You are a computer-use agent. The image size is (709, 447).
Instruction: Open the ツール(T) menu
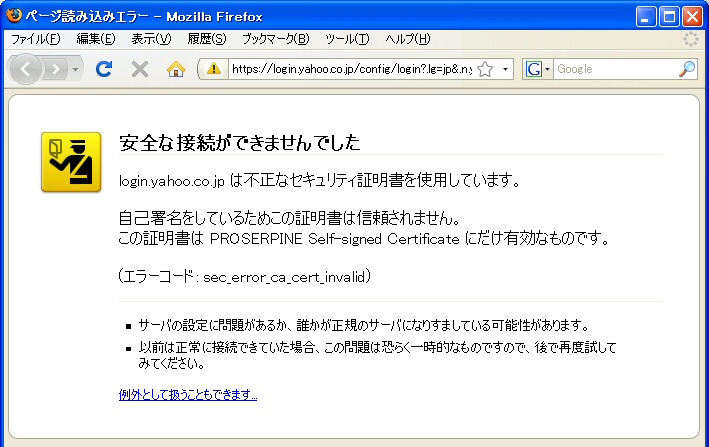347,39
